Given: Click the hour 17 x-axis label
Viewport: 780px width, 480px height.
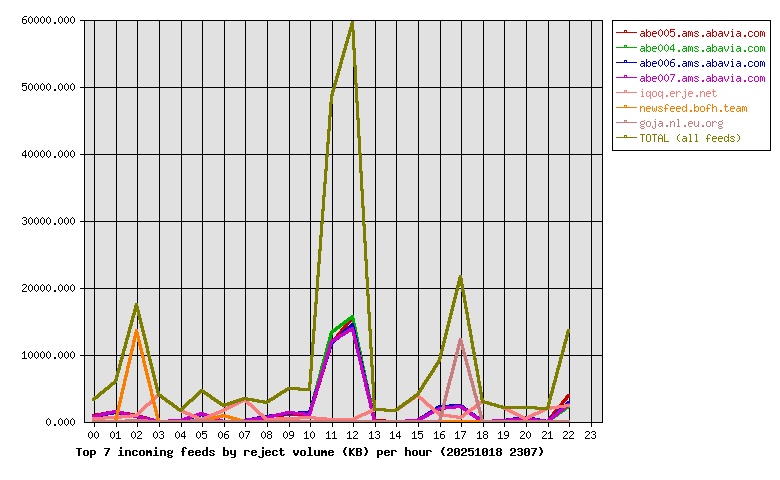Looking at the screenshot, I should click(461, 435).
